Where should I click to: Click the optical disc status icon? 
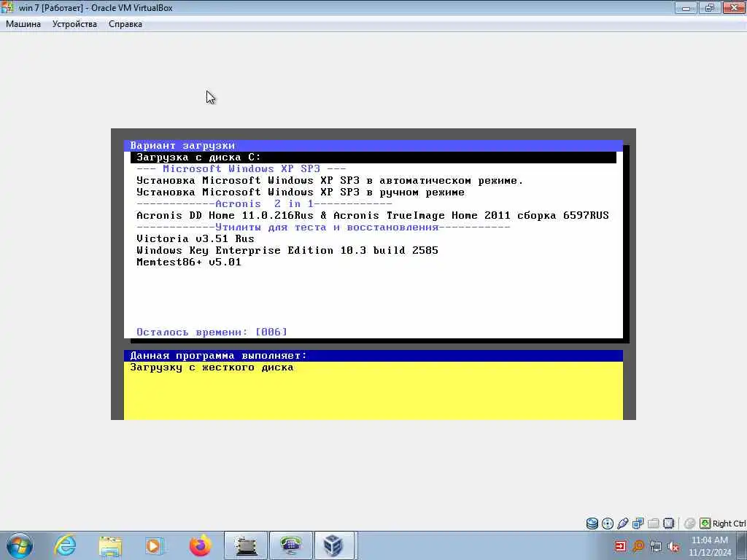coord(608,524)
